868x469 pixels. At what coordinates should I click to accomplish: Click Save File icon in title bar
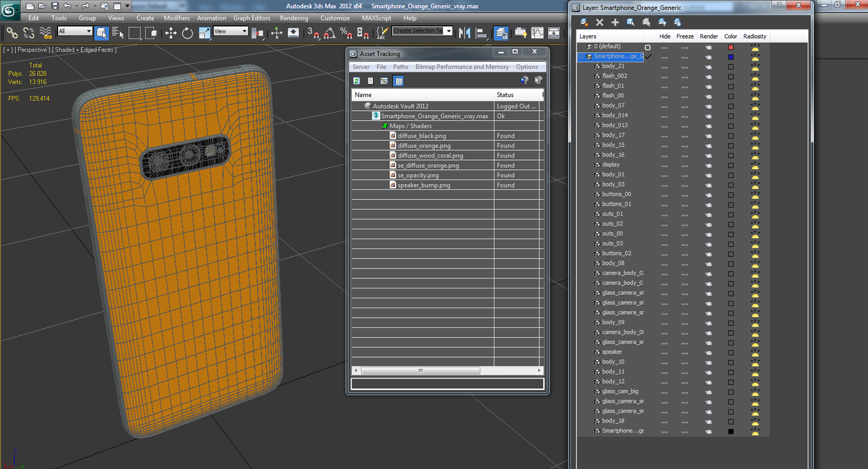(x=55, y=6)
